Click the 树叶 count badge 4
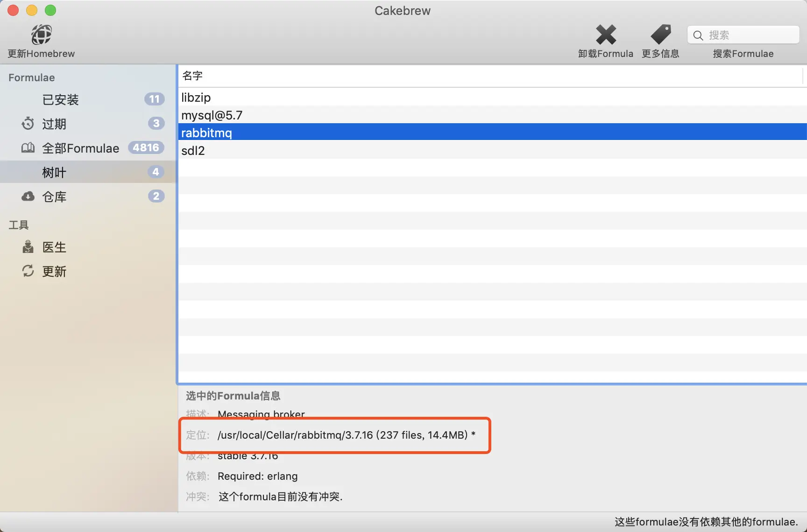This screenshot has height=532, width=807. [156, 172]
